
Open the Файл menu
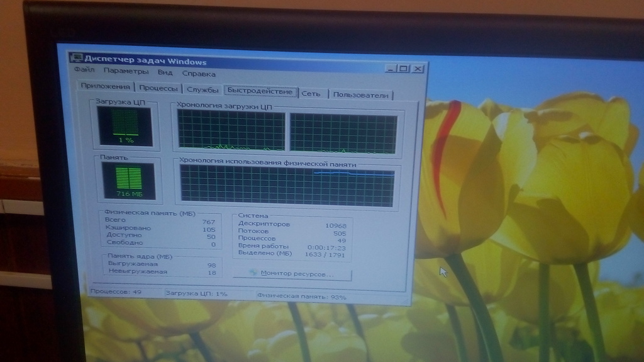click(84, 70)
